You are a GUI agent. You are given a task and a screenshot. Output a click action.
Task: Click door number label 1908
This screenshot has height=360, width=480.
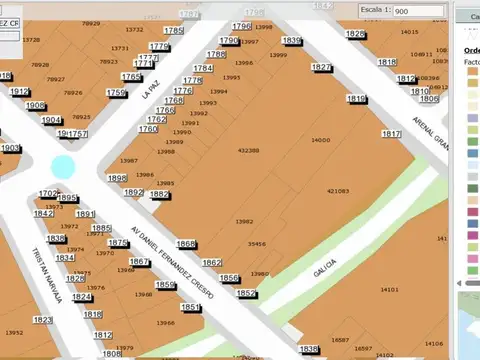[35, 106]
